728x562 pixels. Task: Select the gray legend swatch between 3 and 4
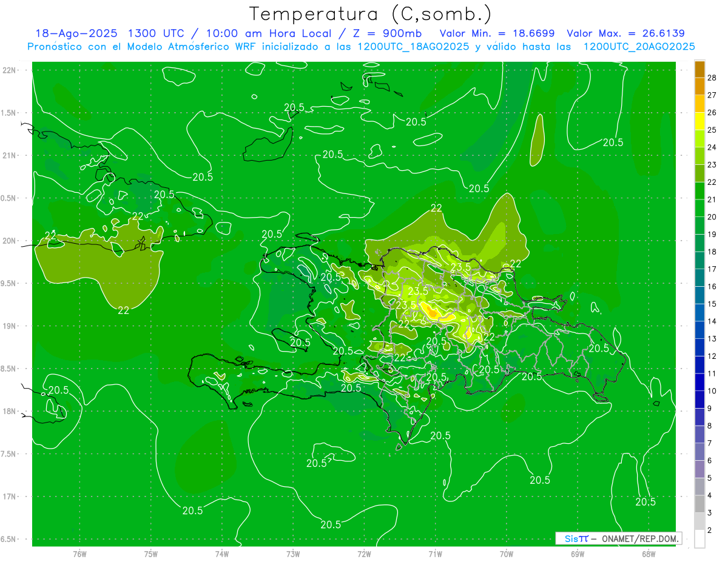coord(699,504)
